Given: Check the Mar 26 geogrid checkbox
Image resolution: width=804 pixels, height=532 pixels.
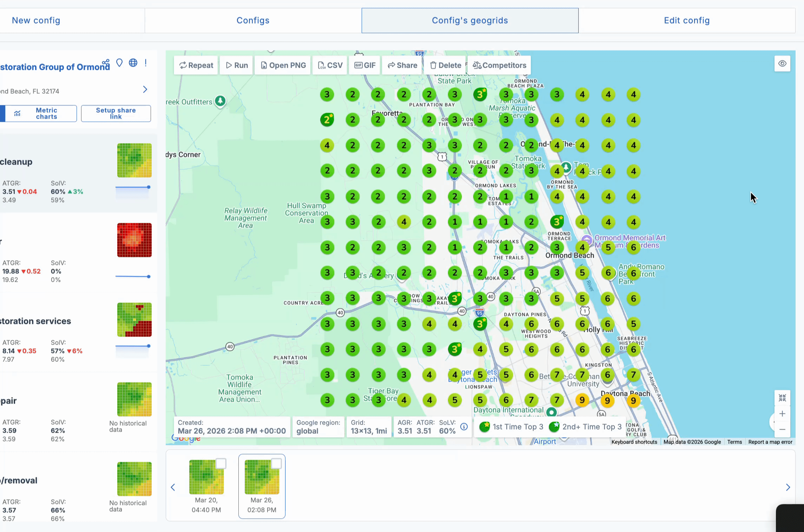Looking at the screenshot, I should coord(276,464).
